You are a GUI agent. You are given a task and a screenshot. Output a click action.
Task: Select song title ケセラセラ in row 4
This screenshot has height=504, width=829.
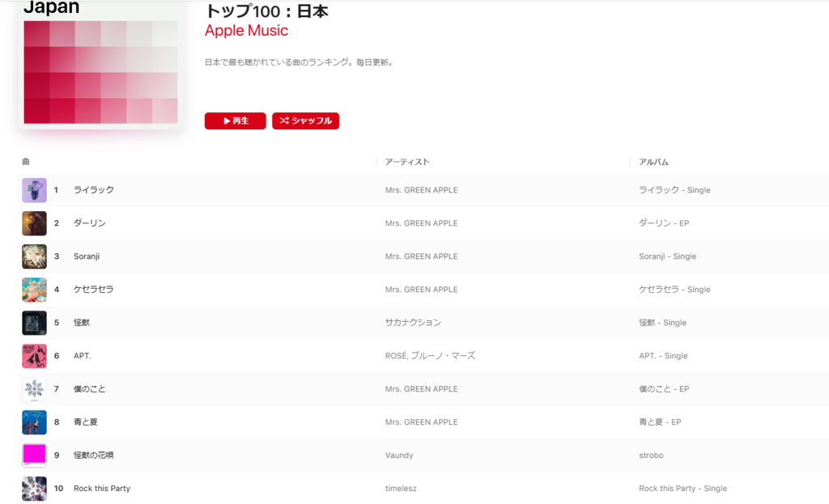tap(94, 290)
